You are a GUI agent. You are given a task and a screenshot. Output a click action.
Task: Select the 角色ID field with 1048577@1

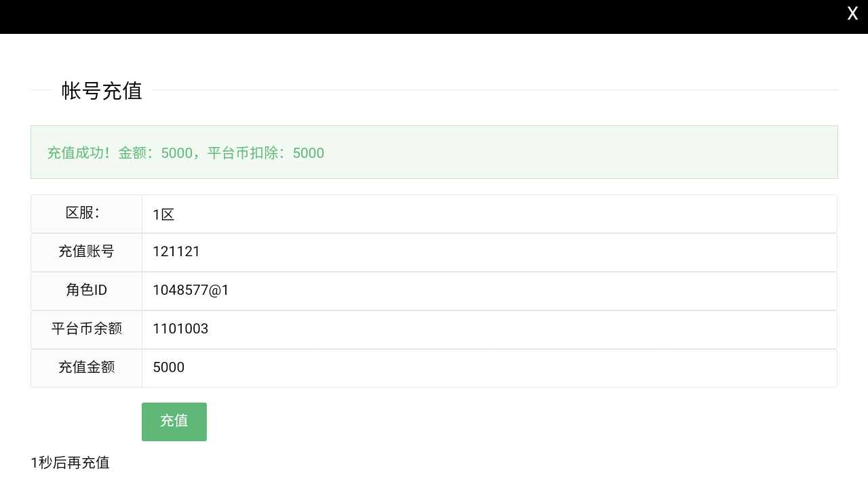click(x=489, y=291)
